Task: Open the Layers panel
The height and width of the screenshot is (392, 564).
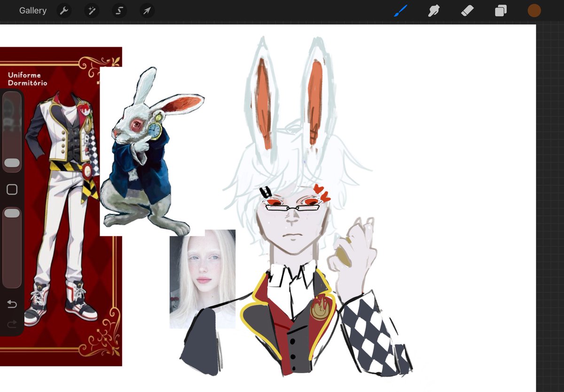Action: click(x=501, y=10)
